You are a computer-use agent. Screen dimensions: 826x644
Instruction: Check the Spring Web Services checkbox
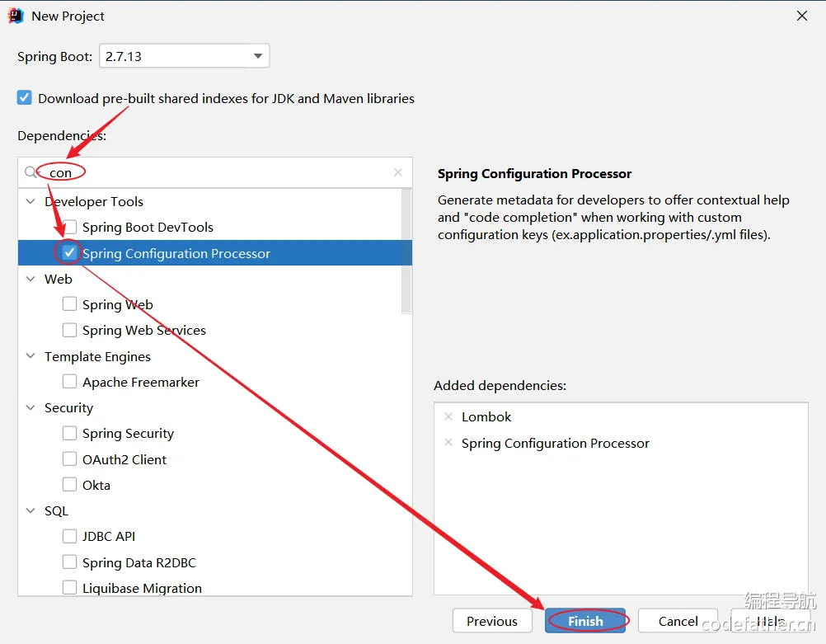coord(69,330)
